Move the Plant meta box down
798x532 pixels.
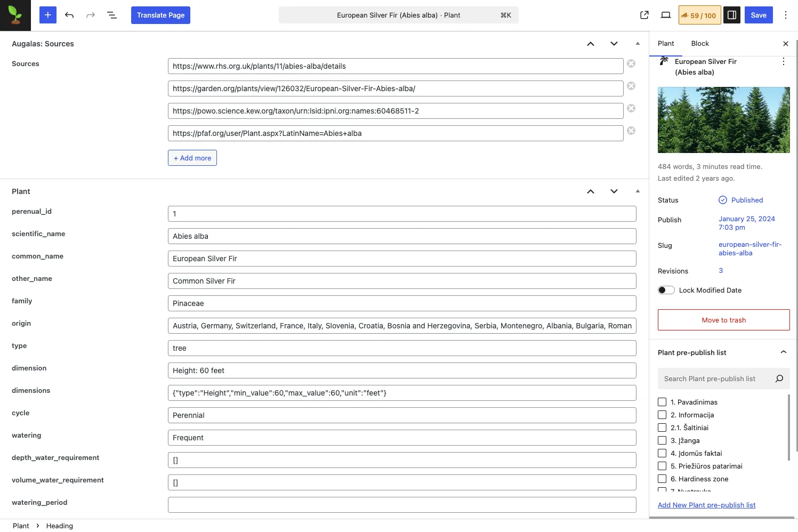[x=614, y=191]
